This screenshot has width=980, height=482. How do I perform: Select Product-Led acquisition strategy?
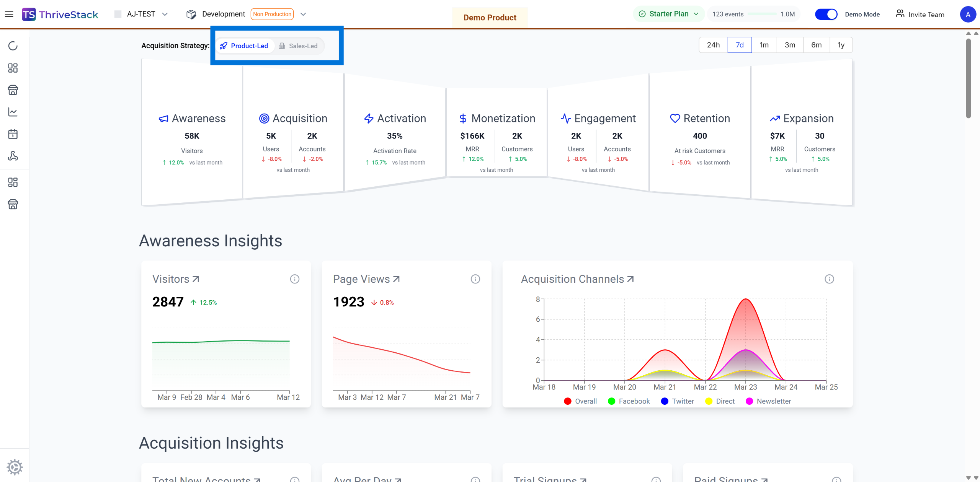244,46
